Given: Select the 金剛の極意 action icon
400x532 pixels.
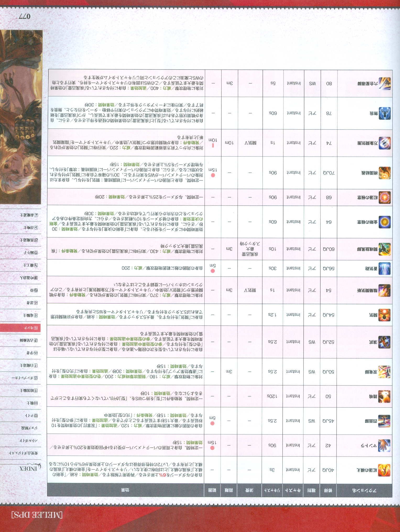Looking at the screenshot, I should (x=384, y=222).
